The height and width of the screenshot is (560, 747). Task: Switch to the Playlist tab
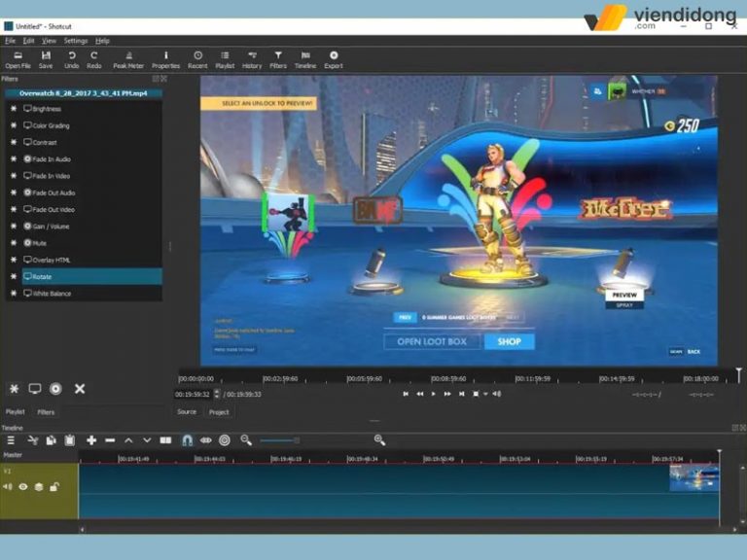coord(16,412)
